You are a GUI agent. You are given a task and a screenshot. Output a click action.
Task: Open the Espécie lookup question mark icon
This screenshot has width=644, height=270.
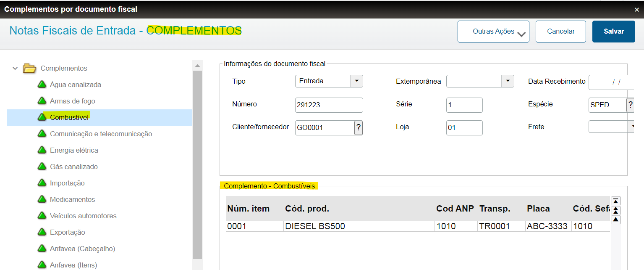(631, 105)
